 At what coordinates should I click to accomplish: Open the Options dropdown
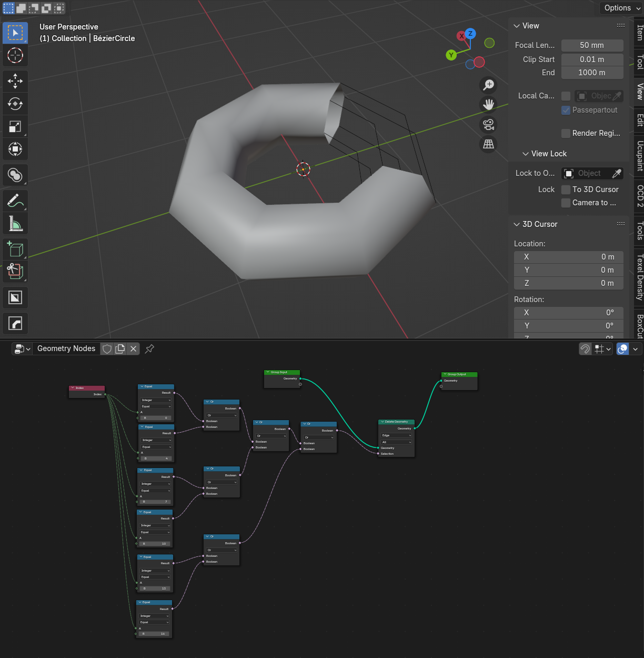(x=621, y=8)
